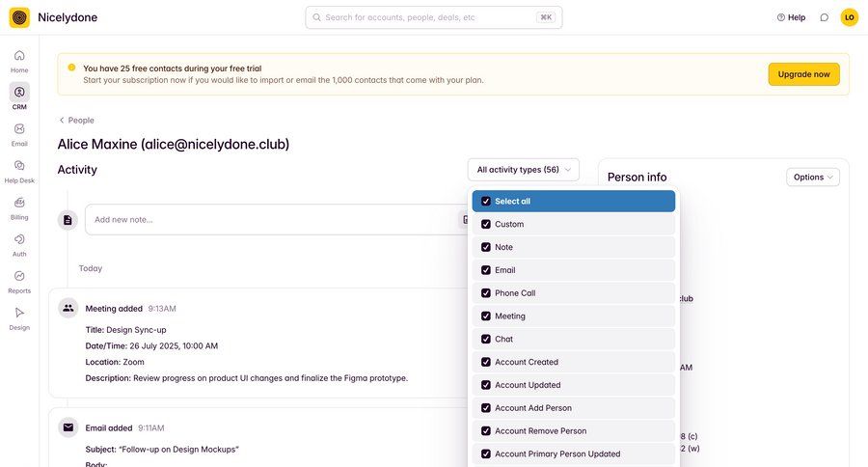Focus the global search field
The image size is (868, 467).
point(433,17)
